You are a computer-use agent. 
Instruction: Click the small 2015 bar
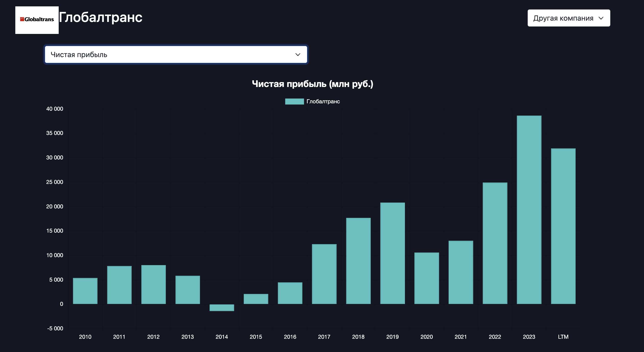(256, 299)
